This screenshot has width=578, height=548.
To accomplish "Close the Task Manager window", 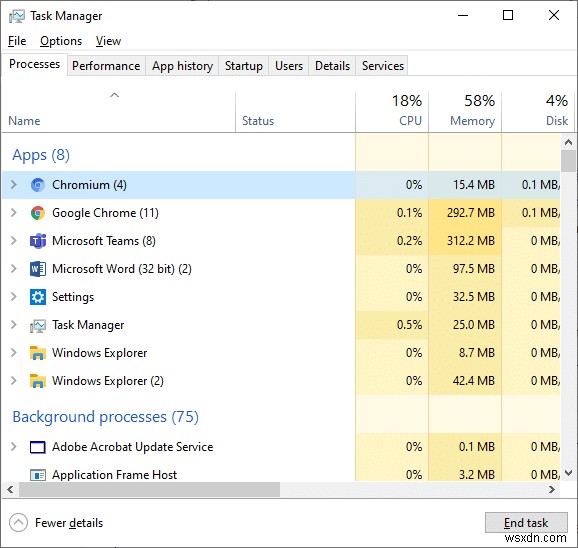I will coord(554,15).
